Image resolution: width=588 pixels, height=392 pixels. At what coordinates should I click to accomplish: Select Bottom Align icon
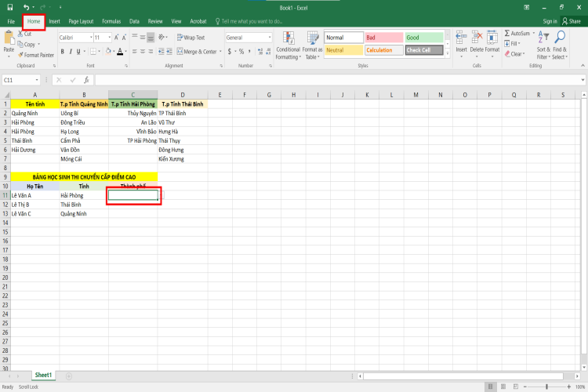coord(151,38)
